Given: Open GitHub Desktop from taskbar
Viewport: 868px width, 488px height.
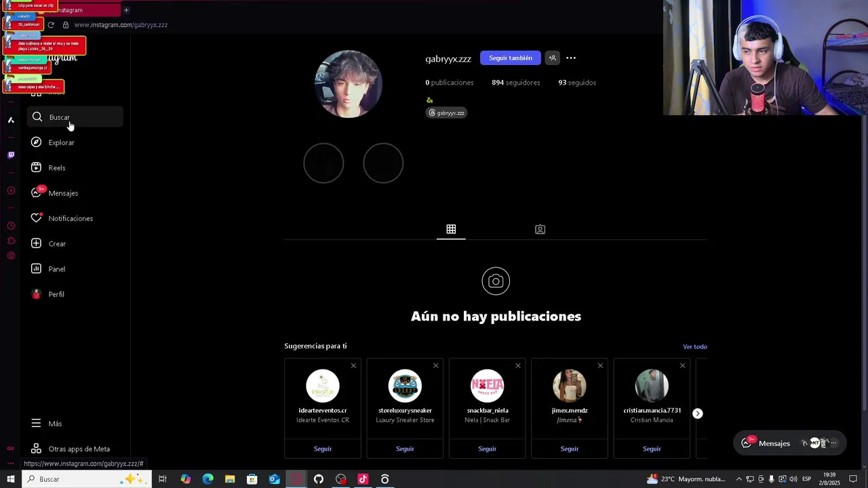Looking at the screenshot, I should [319, 479].
